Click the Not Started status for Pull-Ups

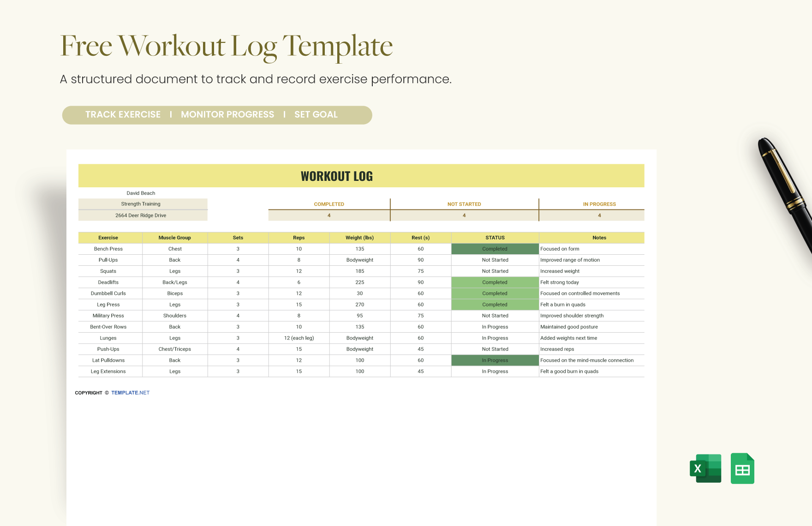495,260
